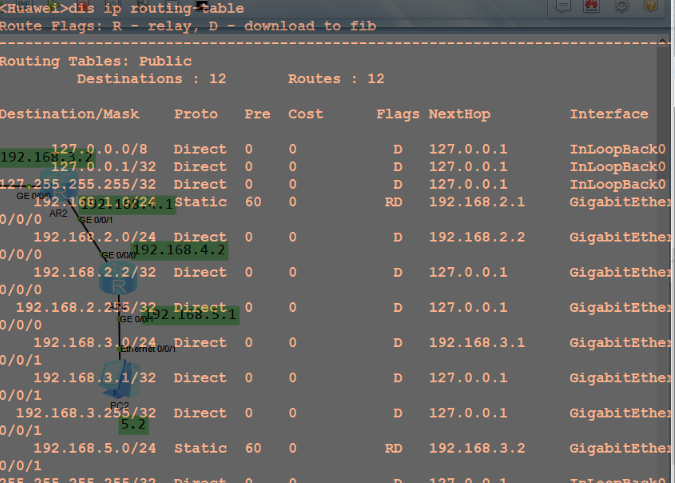Click Direct protocol in the 192.168.3.0/24 row
The image size is (675, 483).
point(200,343)
